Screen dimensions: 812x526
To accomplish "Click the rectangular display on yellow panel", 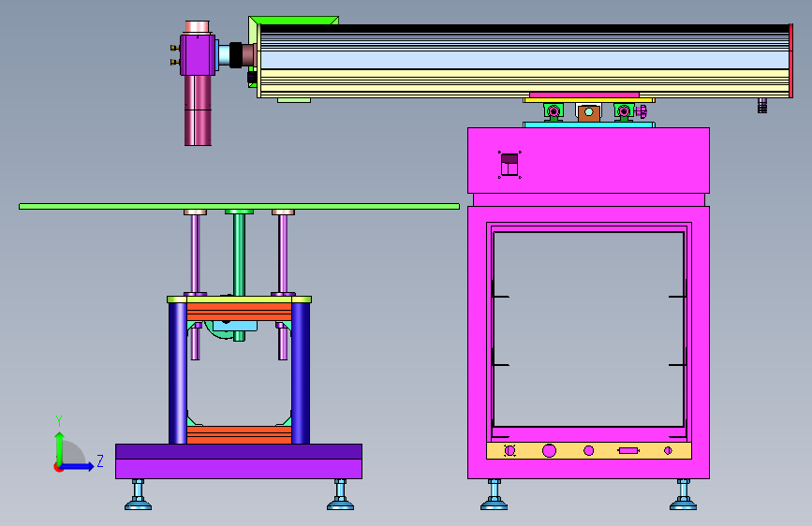I will tap(628, 450).
